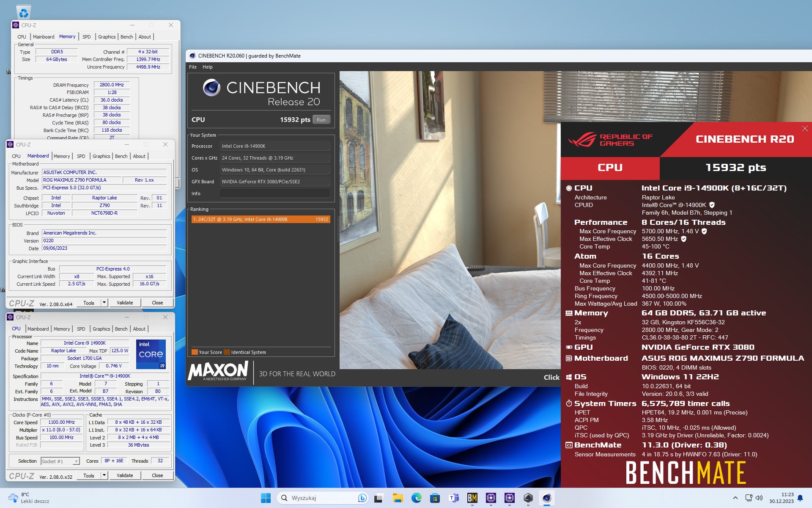Image resolution: width=812 pixels, height=508 pixels.
Task: Click the Cinebench window title icon
Action: pyautogui.click(x=192, y=55)
